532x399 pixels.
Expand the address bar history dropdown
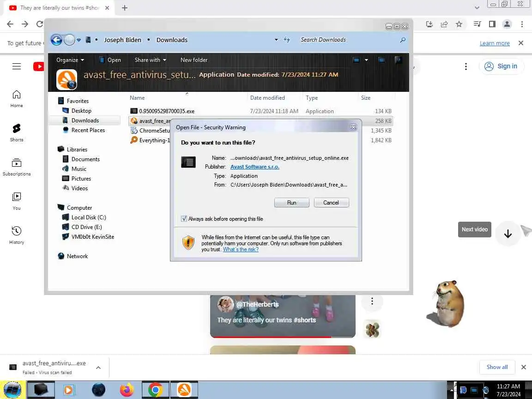(276, 40)
